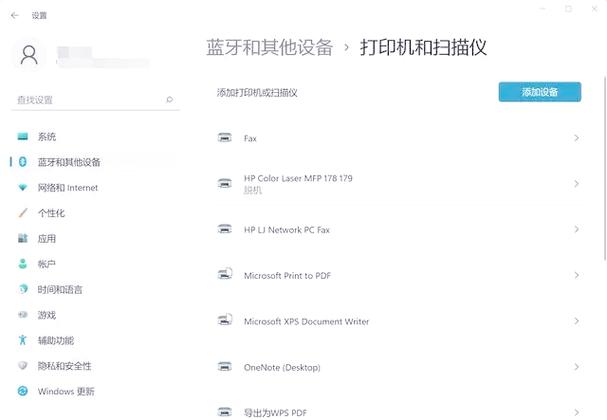This screenshot has height=420, width=607.
Task: Expand the Fax printer entry chevron
Action: [576, 138]
